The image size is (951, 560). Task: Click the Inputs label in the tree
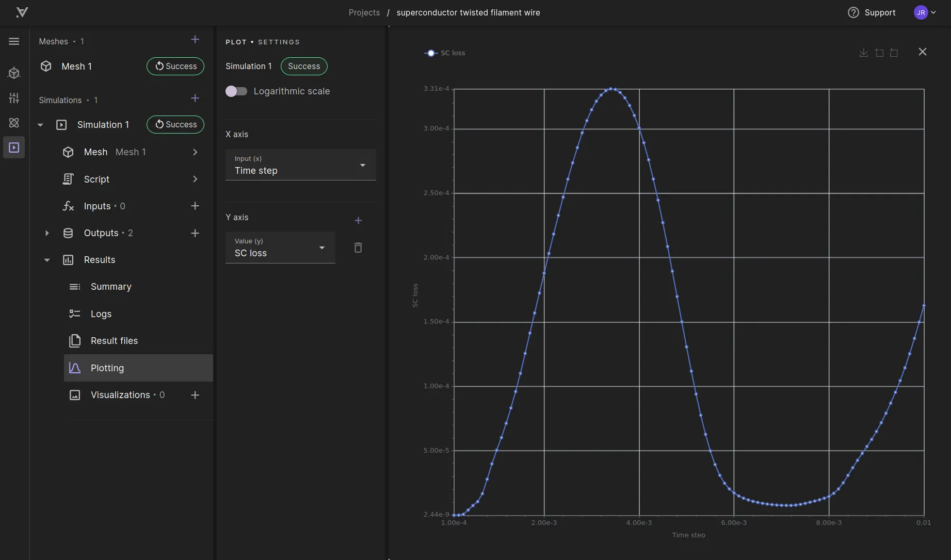(98, 206)
